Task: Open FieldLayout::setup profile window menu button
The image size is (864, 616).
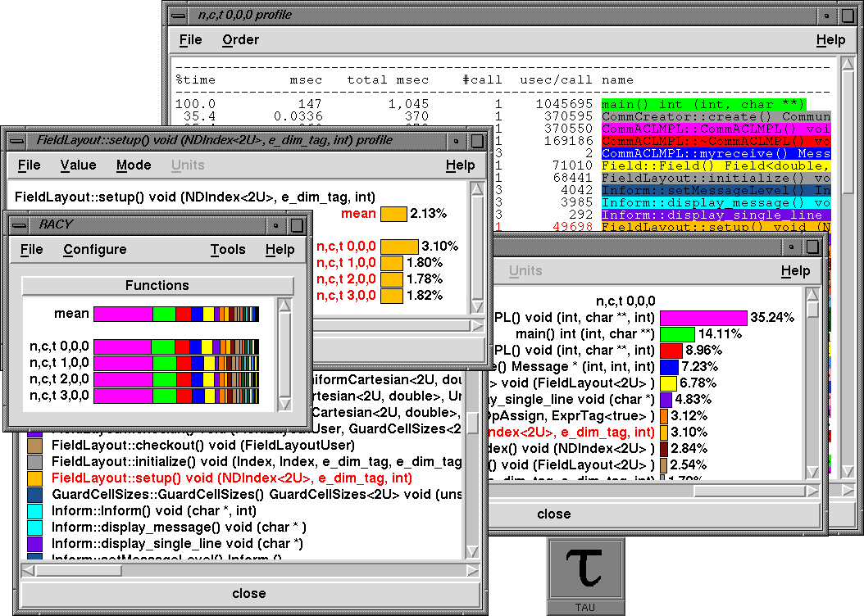Action: click(x=16, y=141)
